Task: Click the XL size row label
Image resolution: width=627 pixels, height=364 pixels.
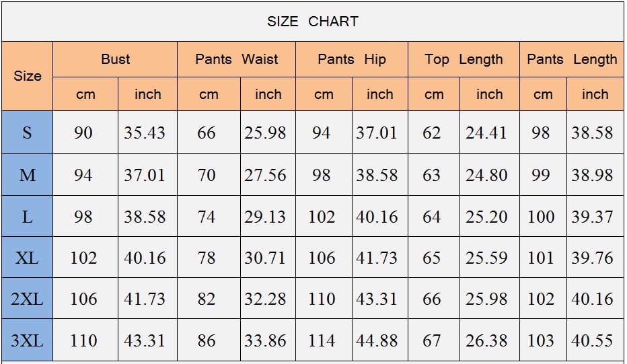Action: [x=27, y=257]
